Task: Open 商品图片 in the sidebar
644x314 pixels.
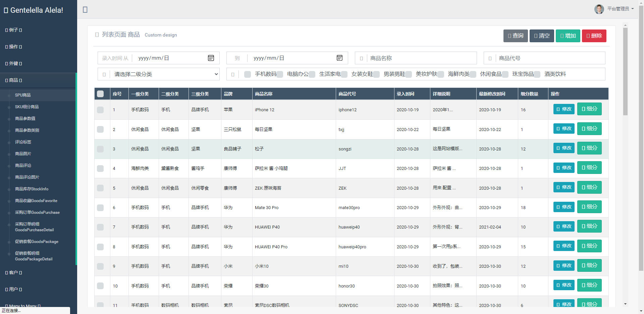Action: [23, 154]
